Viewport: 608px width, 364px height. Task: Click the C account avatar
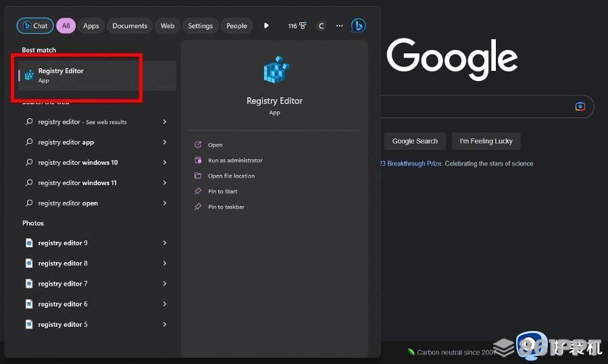pos(321,26)
